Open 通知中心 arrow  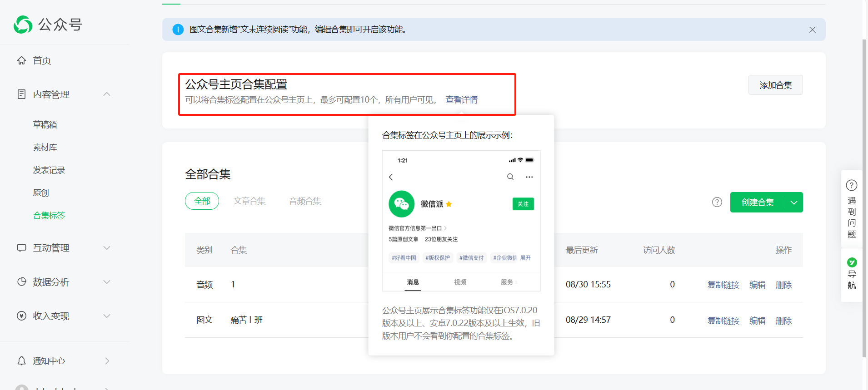click(107, 361)
